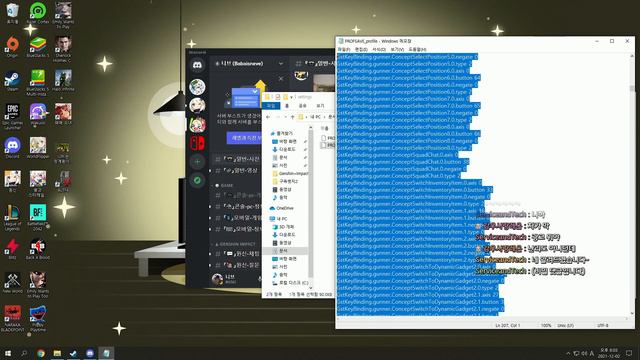Launch League of Legends desktop shortcut
The image size is (640, 360).
coord(12,217)
